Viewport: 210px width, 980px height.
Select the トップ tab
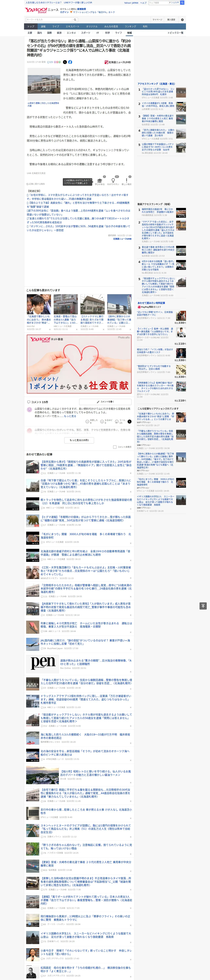31,27
